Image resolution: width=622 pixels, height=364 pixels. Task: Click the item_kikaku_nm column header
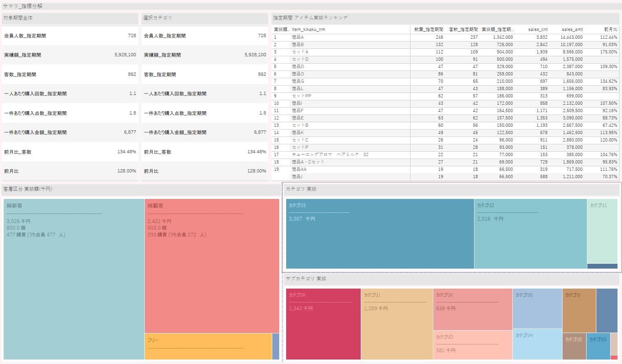309,29
